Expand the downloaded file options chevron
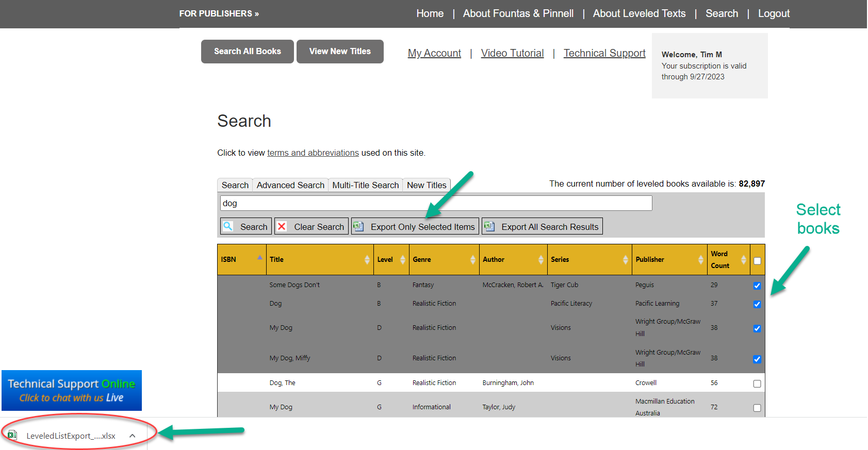The image size is (868, 450). point(133,436)
